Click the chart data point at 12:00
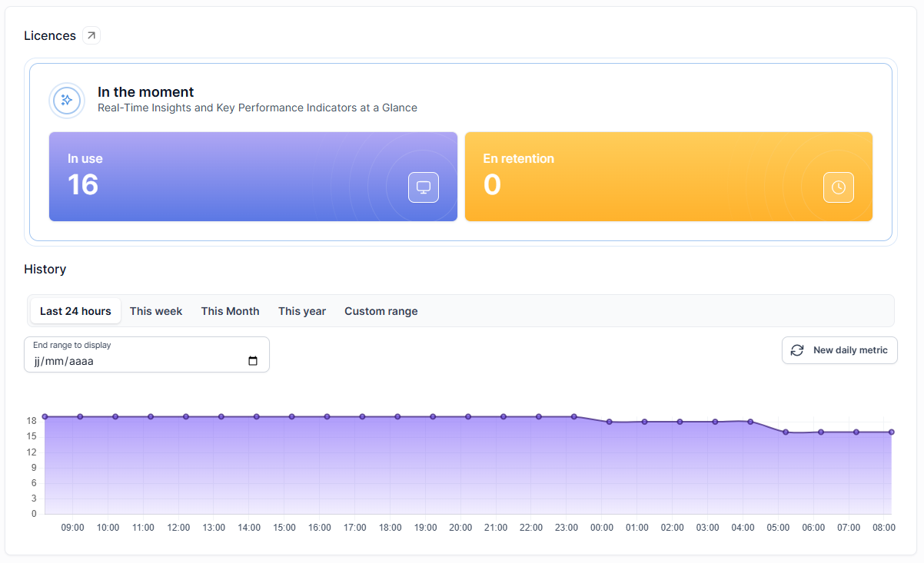 (x=186, y=417)
